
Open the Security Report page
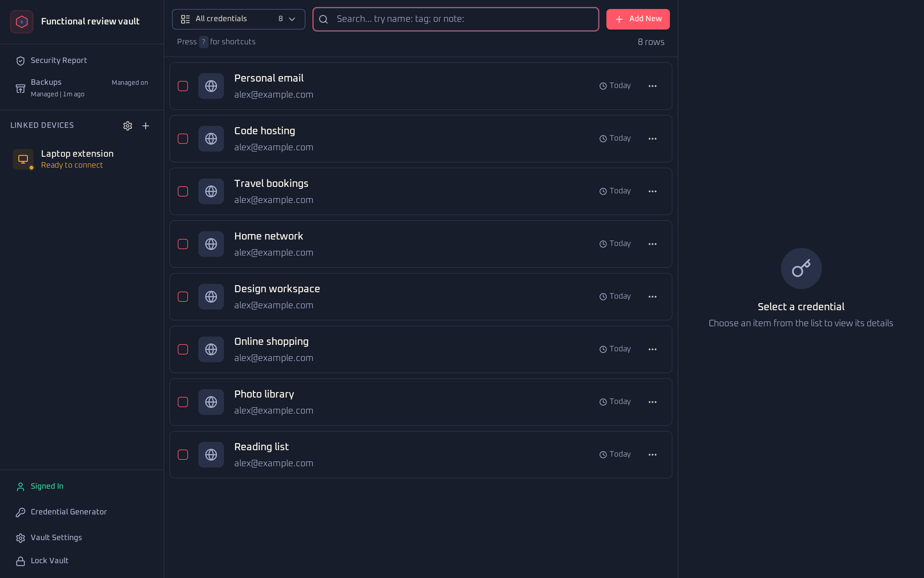[82, 61]
